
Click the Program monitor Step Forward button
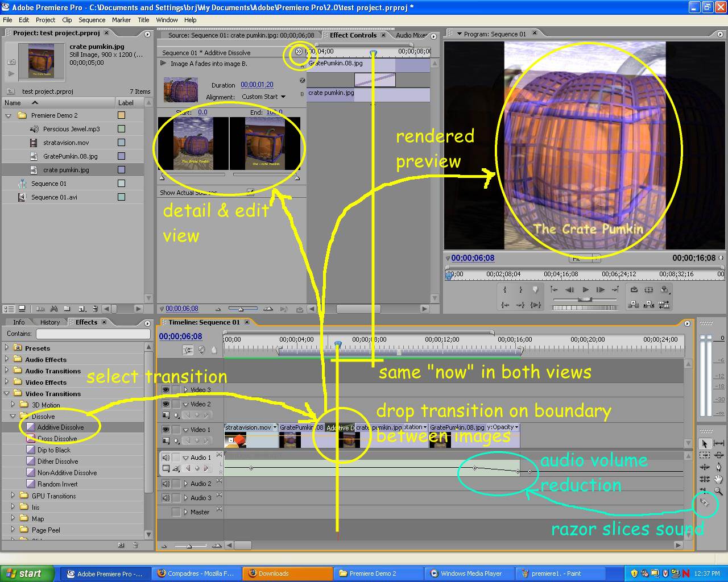pos(600,289)
